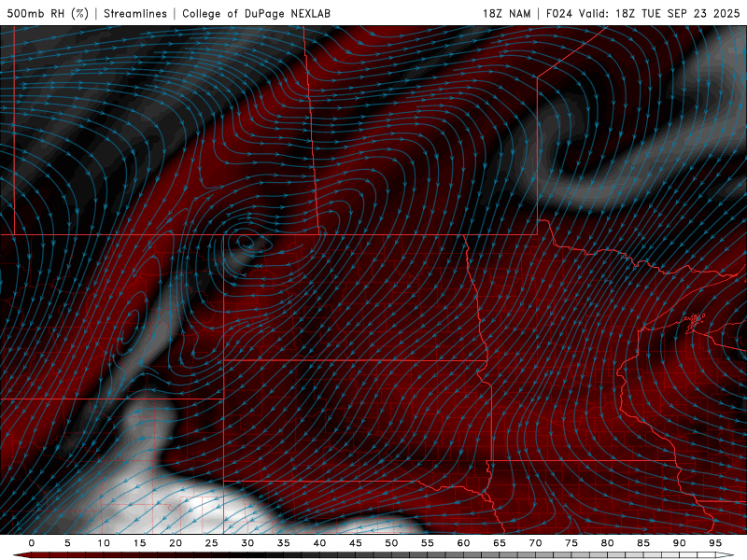
Task: Click the 80 label on the color scale
Action: tap(607, 543)
